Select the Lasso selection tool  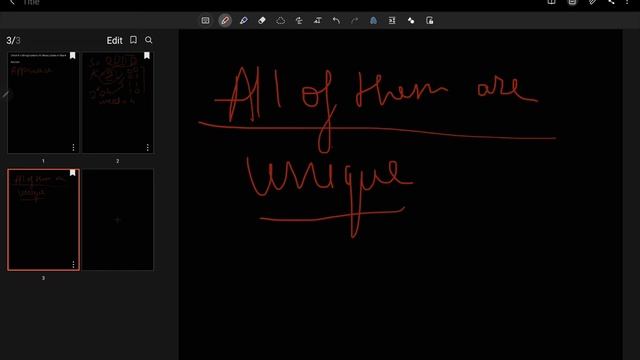pyautogui.click(x=280, y=20)
